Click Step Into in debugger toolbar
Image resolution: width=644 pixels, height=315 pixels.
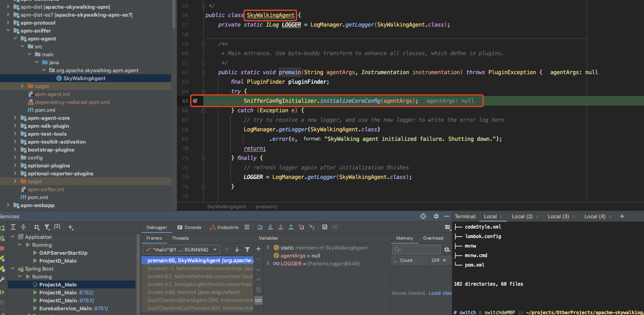[270, 227]
